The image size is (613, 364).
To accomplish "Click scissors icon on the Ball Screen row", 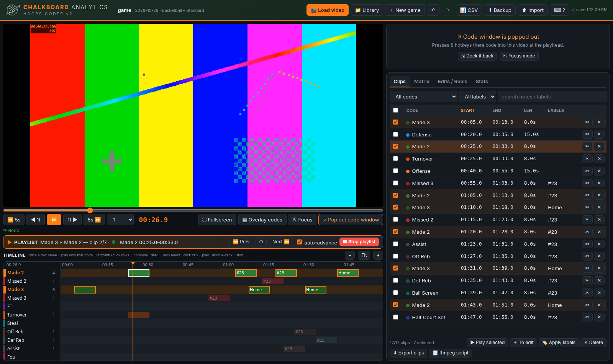I will tap(587, 293).
